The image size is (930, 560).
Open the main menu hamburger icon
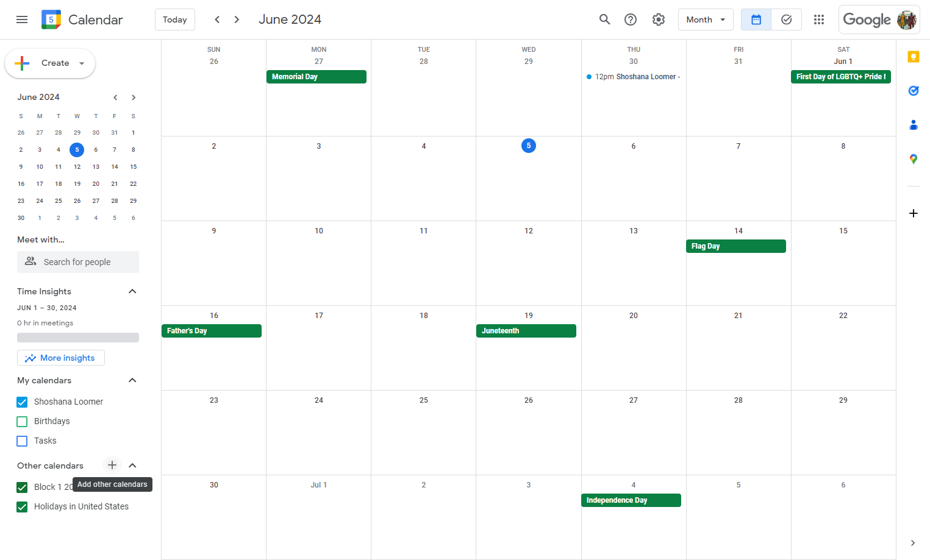click(22, 19)
